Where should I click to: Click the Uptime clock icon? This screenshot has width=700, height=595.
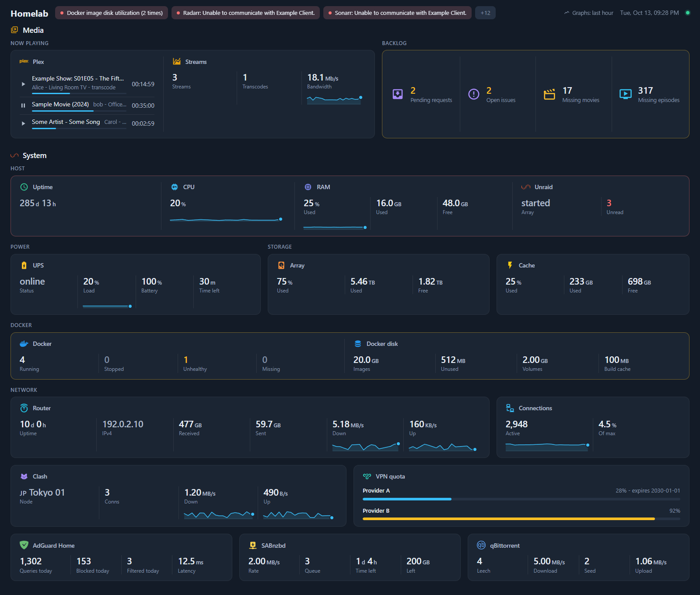[x=24, y=187]
